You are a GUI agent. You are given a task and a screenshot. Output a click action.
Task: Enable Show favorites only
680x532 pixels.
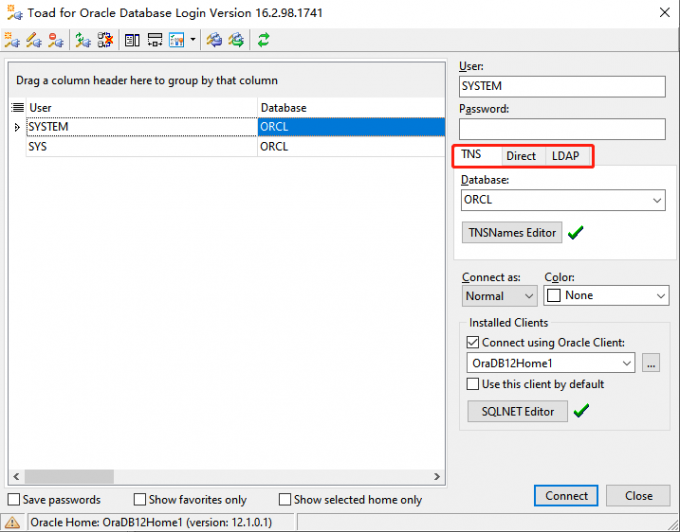click(x=140, y=499)
